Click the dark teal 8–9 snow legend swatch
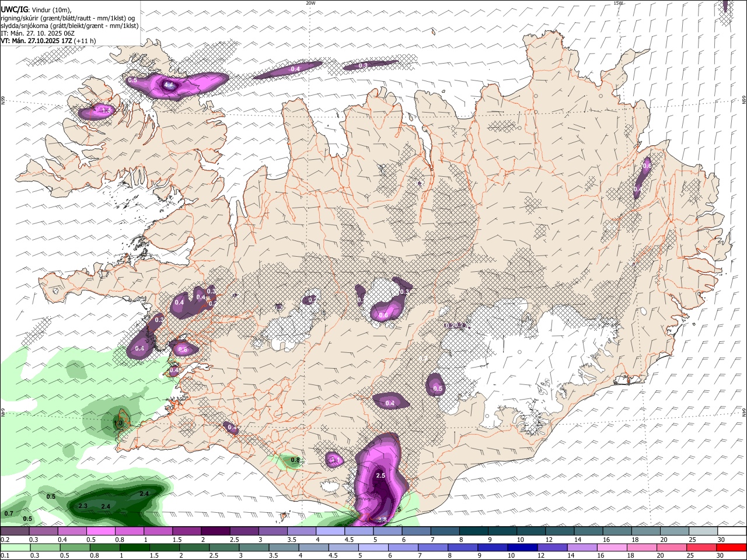 coord(473,531)
